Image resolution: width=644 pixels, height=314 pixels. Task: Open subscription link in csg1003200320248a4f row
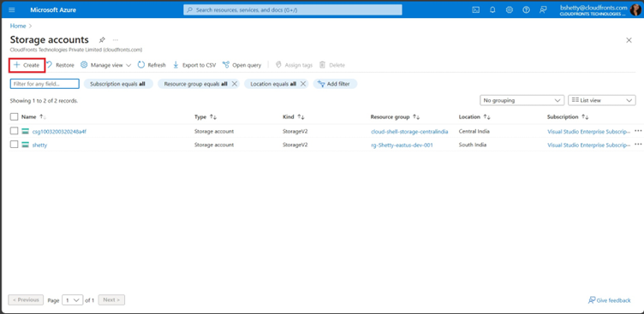(x=588, y=132)
